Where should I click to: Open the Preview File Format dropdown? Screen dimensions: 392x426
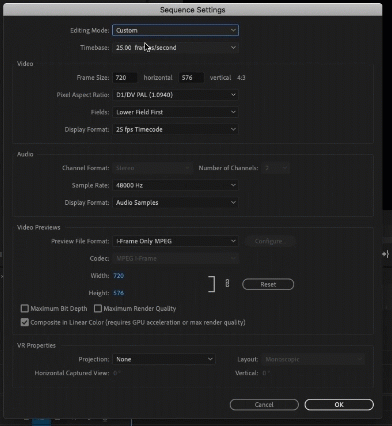tap(175, 241)
